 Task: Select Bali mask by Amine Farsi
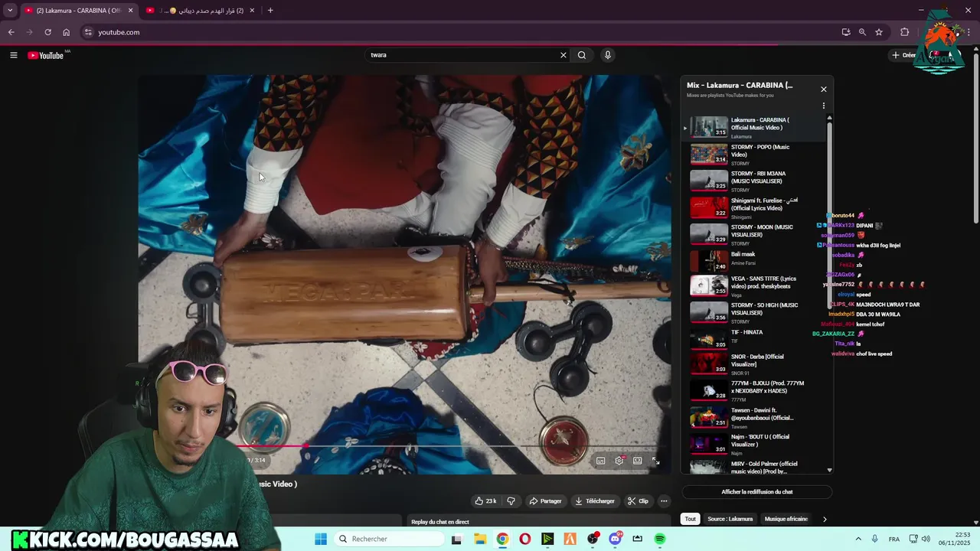753,260
